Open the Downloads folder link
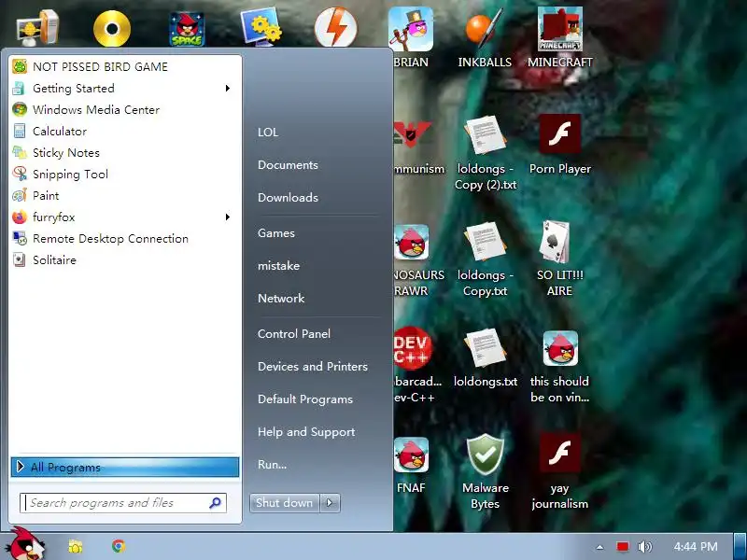The height and width of the screenshot is (560, 747). pos(288,198)
